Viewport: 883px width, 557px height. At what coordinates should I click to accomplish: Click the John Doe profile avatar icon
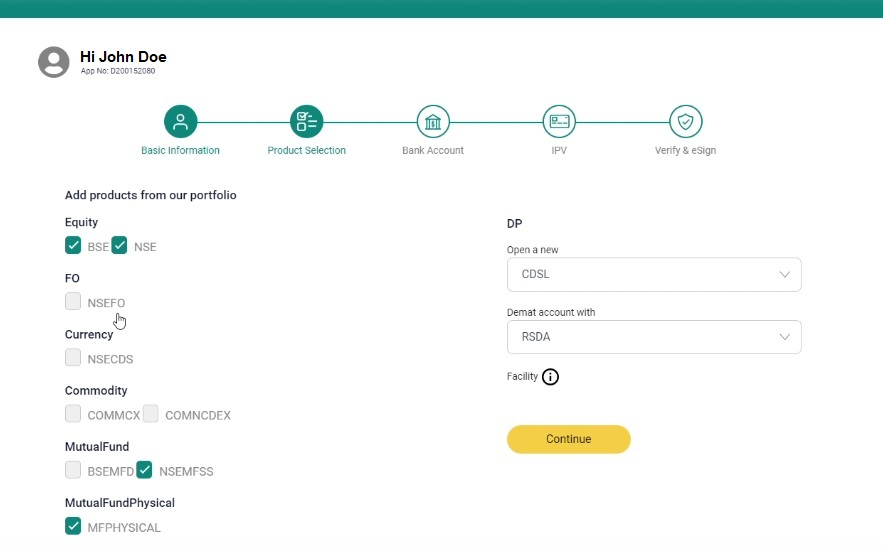[x=53, y=62]
